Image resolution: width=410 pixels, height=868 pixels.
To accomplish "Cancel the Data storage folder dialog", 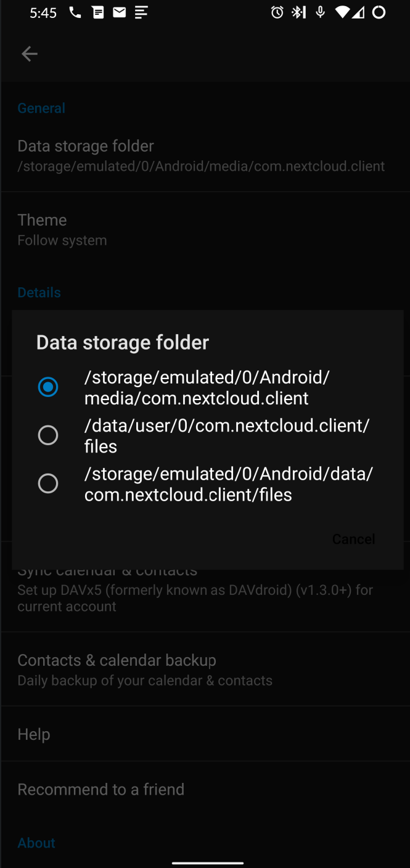I will 353,539.
